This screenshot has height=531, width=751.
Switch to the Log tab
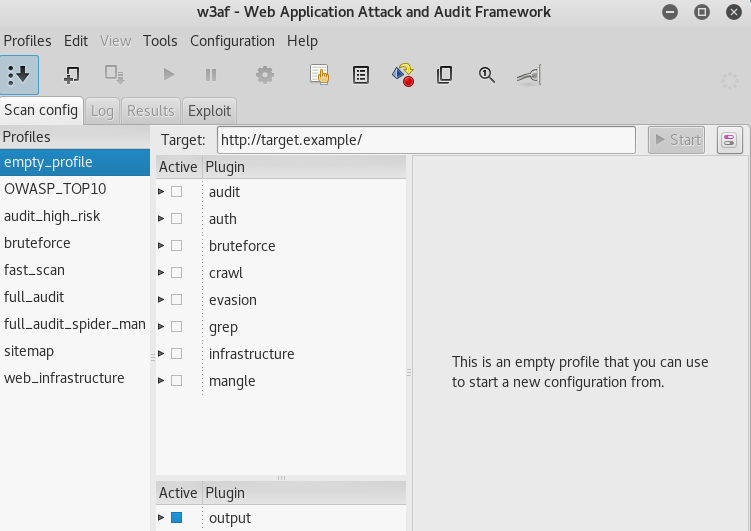coord(102,111)
